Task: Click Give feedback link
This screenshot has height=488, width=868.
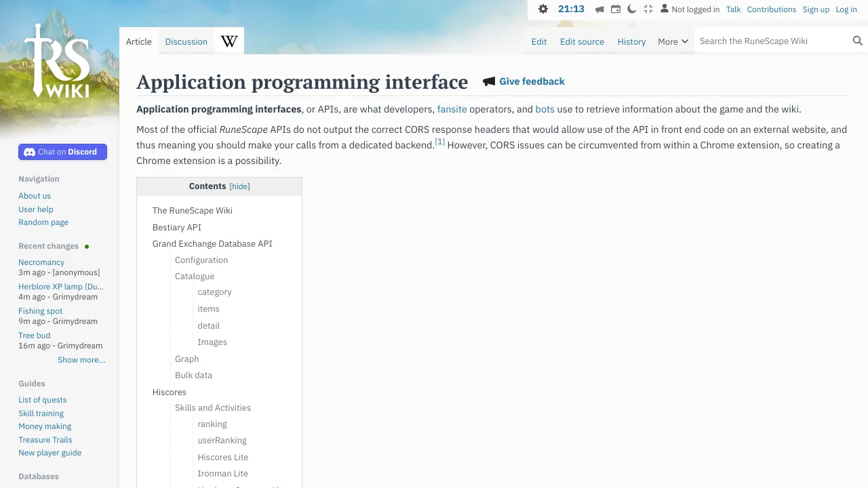Action: [532, 81]
